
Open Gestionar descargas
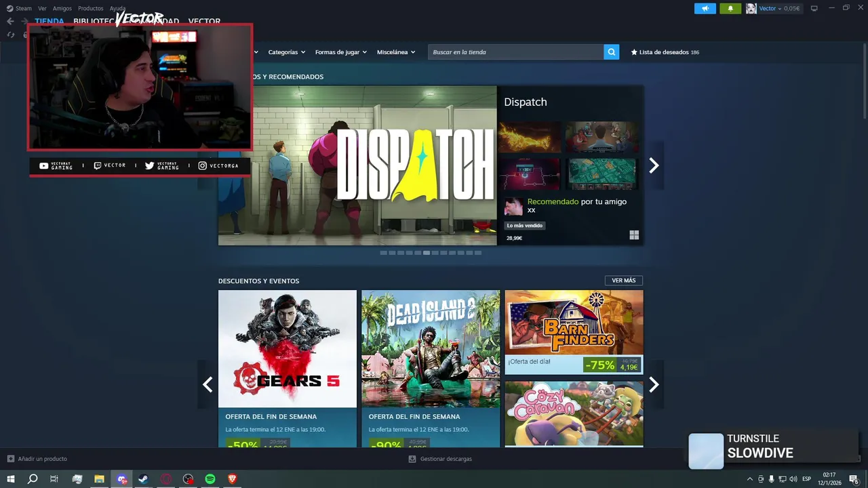click(x=446, y=459)
